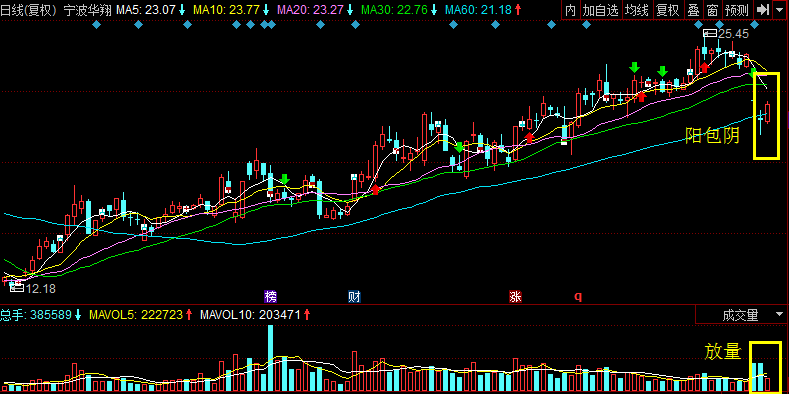Image resolution: width=789 pixels, height=394 pixels.
Task: Click the purple 榜 event marker
Action: 271,296
